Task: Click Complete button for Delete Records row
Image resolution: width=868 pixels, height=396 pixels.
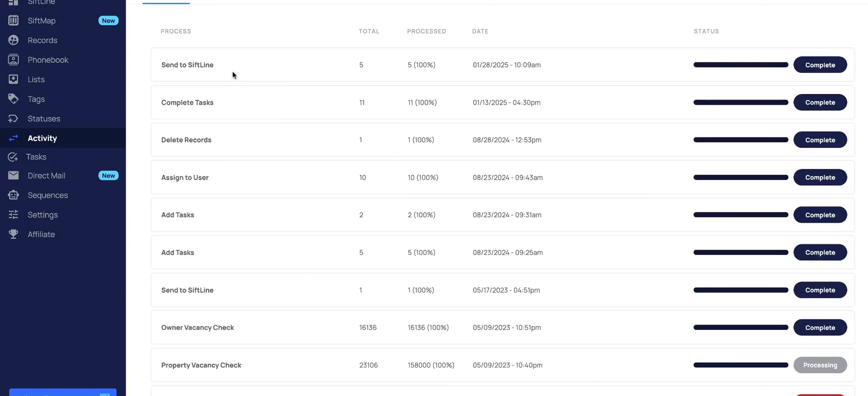Action: tap(820, 140)
